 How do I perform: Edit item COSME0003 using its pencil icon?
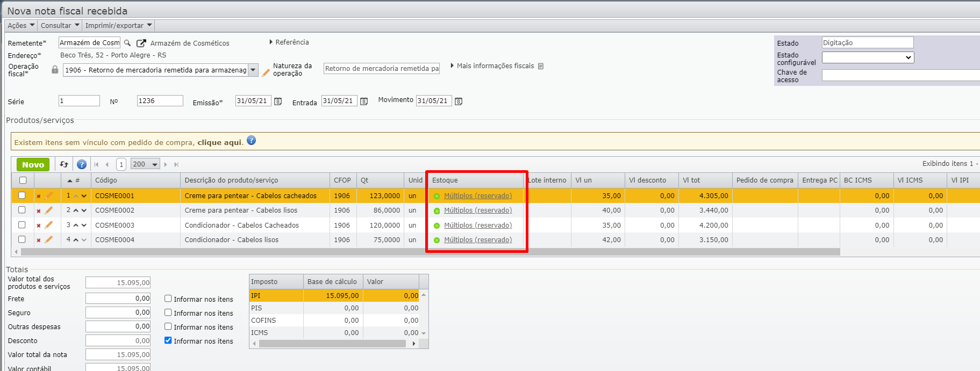point(49,225)
